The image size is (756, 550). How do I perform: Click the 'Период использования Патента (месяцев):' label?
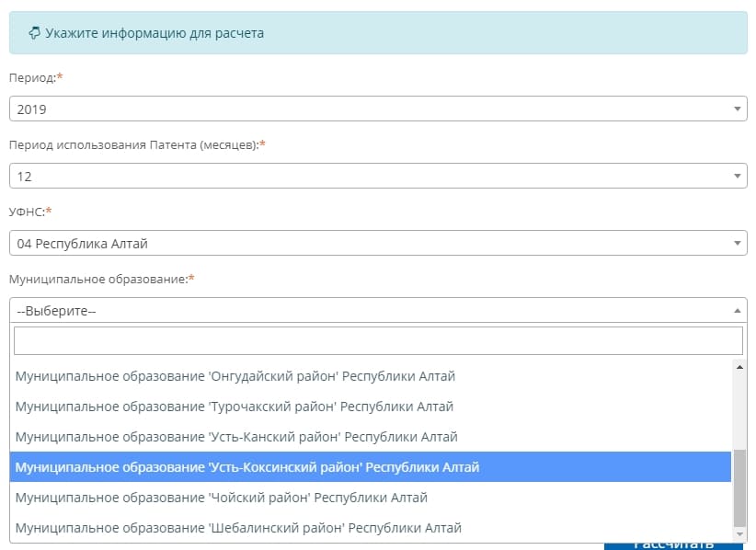[x=133, y=145]
